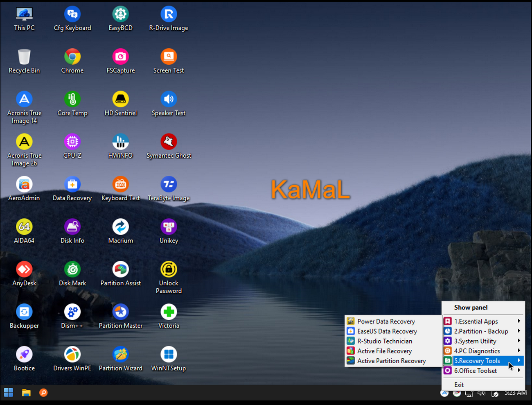Click the network tray icon
The width and height of the screenshot is (532, 405).
tap(469, 393)
